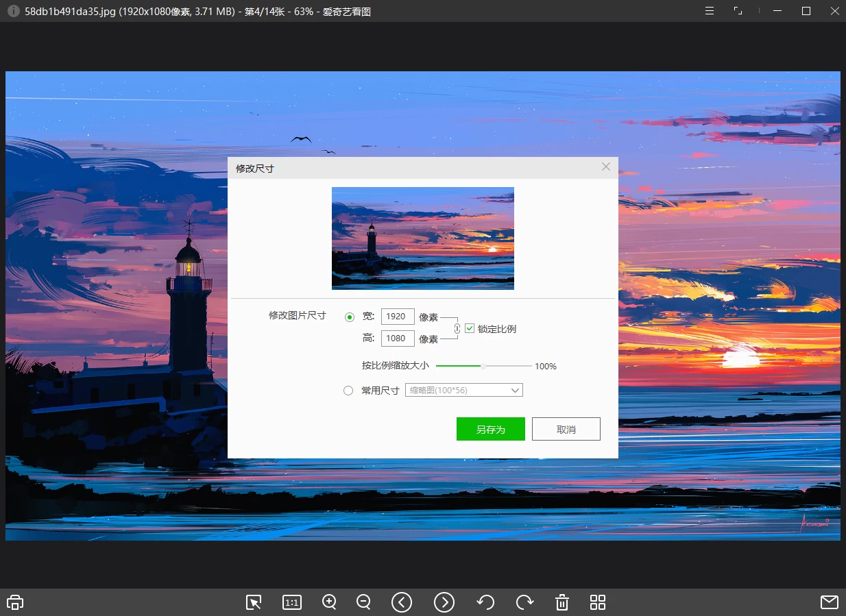
Task: Print the current image
Action: [14, 602]
